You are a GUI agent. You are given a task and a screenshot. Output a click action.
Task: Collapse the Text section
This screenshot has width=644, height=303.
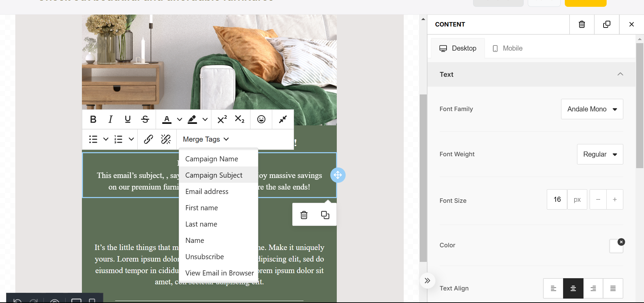click(x=620, y=74)
